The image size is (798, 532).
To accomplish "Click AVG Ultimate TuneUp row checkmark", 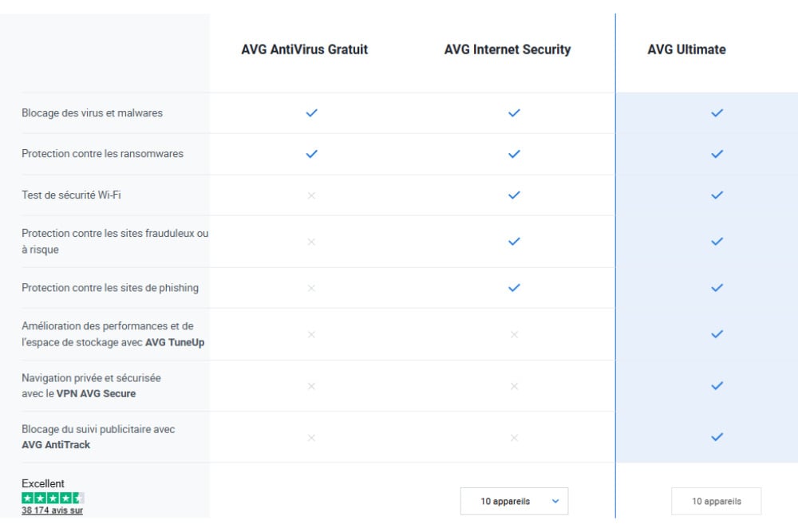I will [x=717, y=334].
